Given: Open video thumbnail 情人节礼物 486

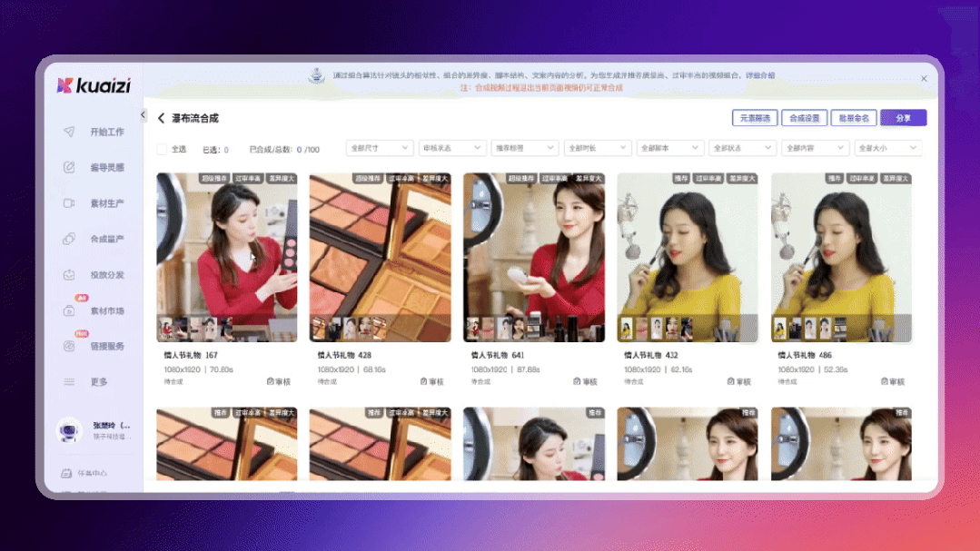Looking at the screenshot, I should (x=841, y=258).
